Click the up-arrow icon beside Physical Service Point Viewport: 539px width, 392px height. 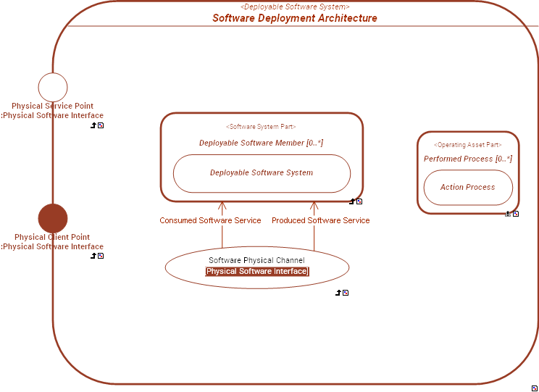[93, 125]
